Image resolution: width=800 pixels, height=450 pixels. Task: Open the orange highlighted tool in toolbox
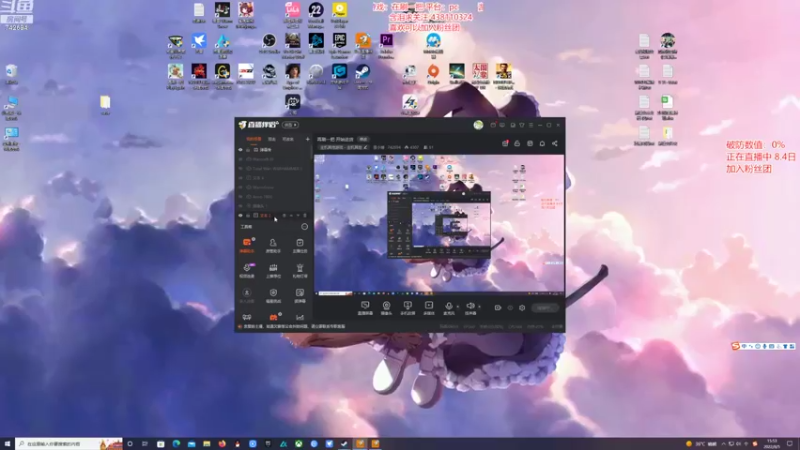coord(247,245)
